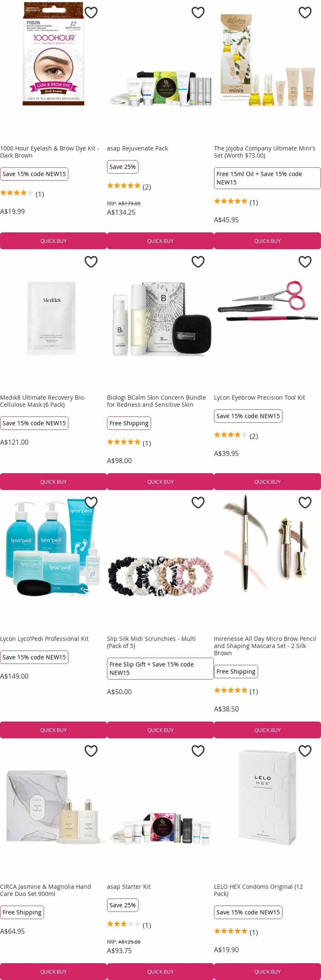The image size is (321, 980).
Task: Favorite the asap Rejuvenate Pack with heart
Action: 198,12
